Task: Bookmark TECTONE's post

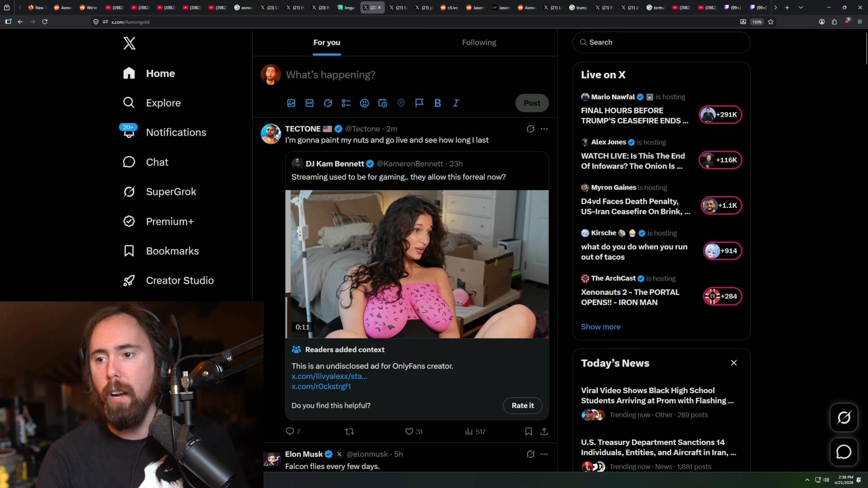Action: point(528,432)
